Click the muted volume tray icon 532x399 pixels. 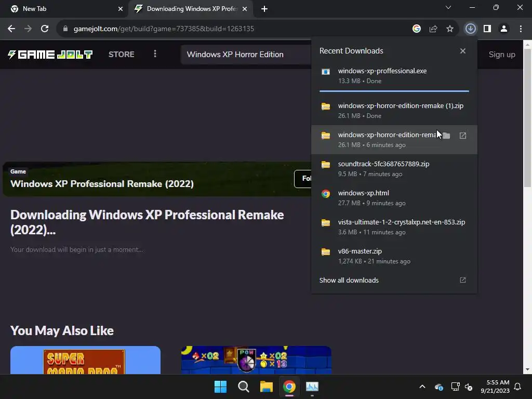pyautogui.click(x=469, y=387)
